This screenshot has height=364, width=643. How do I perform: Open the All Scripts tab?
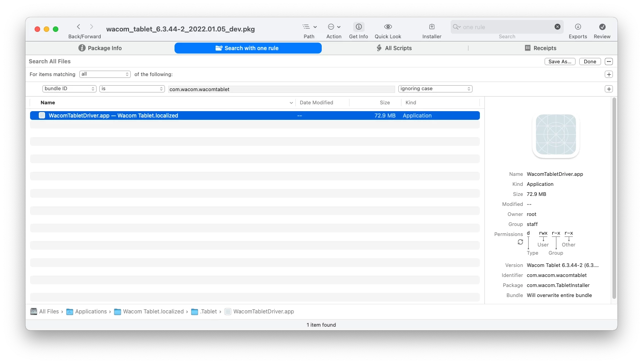coord(394,48)
